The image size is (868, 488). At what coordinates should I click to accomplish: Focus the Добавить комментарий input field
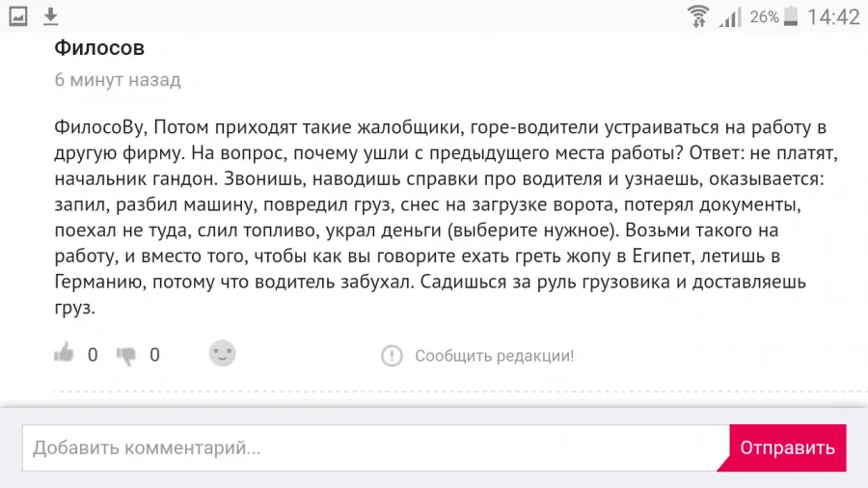[376, 448]
